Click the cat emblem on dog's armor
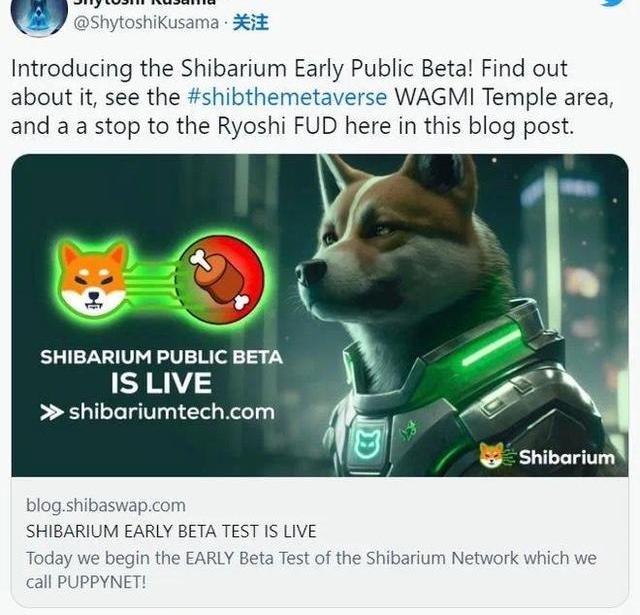Image resolution: width=640 pixels, height=615 pixels. [x=366, y=443]
